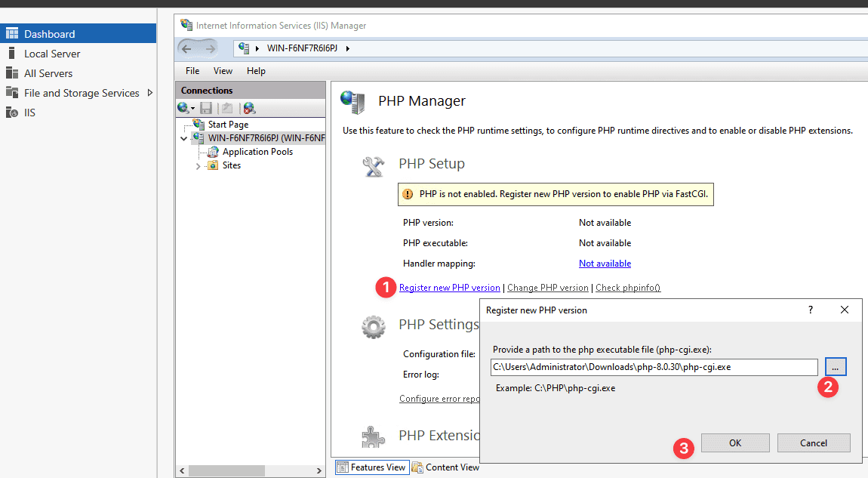
Task: Click the Delete Connection icon in Connections
Action: [x=249, y=108]
